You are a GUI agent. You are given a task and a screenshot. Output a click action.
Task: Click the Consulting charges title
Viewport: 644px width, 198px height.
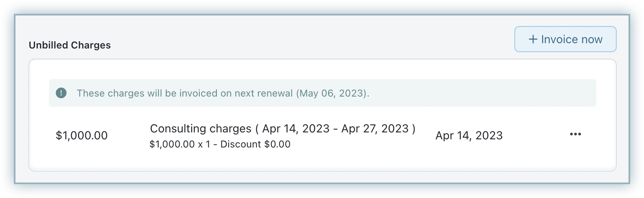pyautogui.click(x=201, y=129)
